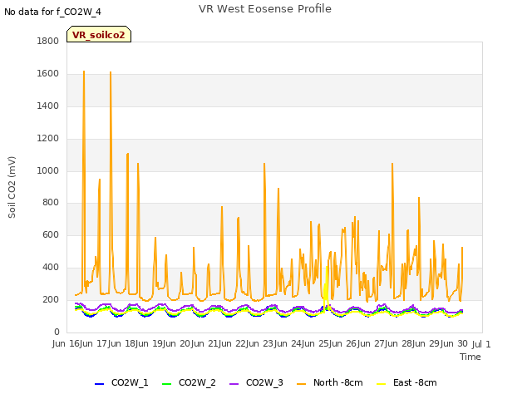Click the 20Jun x-axis tick label
The width and height of the screenshot is (532, 399).
pos(192,343)
